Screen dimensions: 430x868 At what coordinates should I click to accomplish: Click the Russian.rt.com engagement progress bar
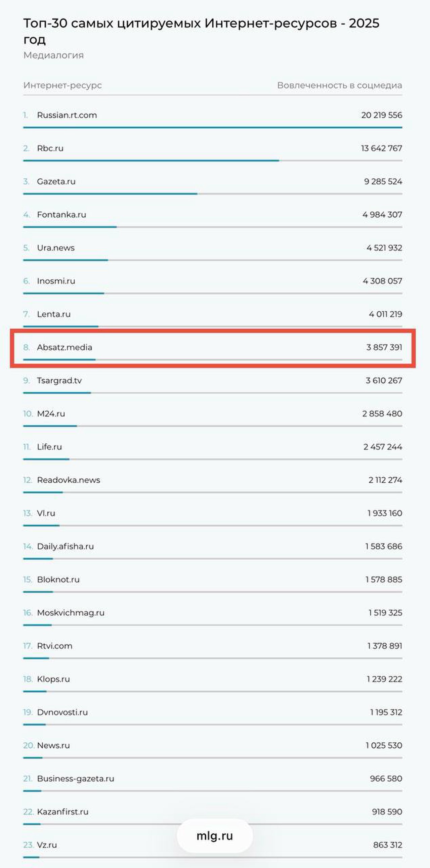click(212, 128)
